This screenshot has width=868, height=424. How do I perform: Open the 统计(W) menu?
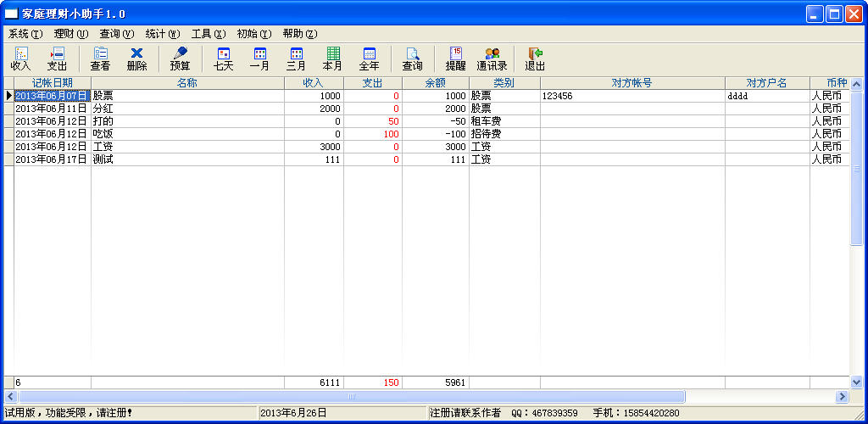tap(163, 34)
